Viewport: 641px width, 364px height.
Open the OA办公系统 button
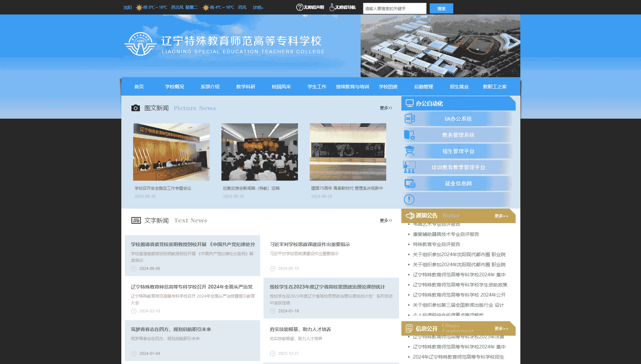point(458,119)
